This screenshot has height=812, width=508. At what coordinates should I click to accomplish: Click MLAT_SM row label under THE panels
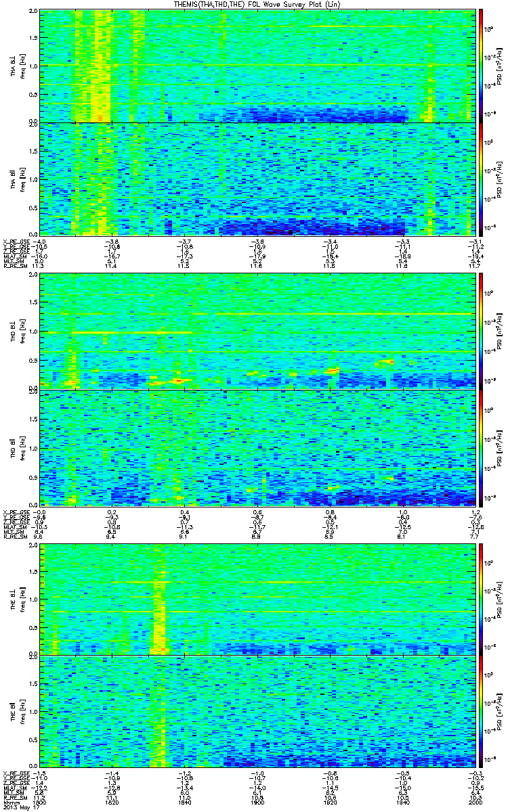tap(16, 788)
